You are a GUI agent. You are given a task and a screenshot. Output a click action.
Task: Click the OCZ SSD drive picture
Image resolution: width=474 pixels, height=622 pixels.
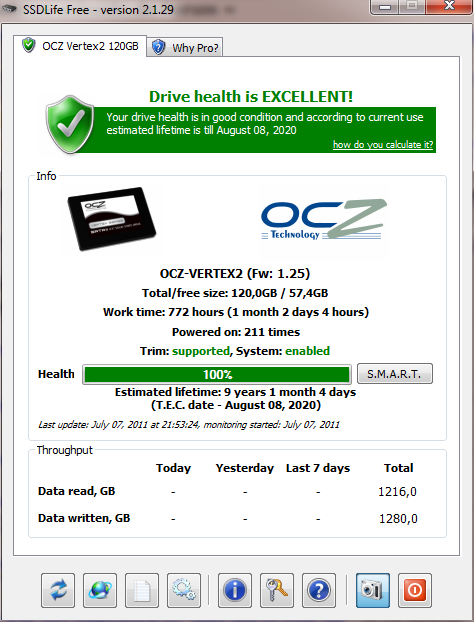point(111,219)
